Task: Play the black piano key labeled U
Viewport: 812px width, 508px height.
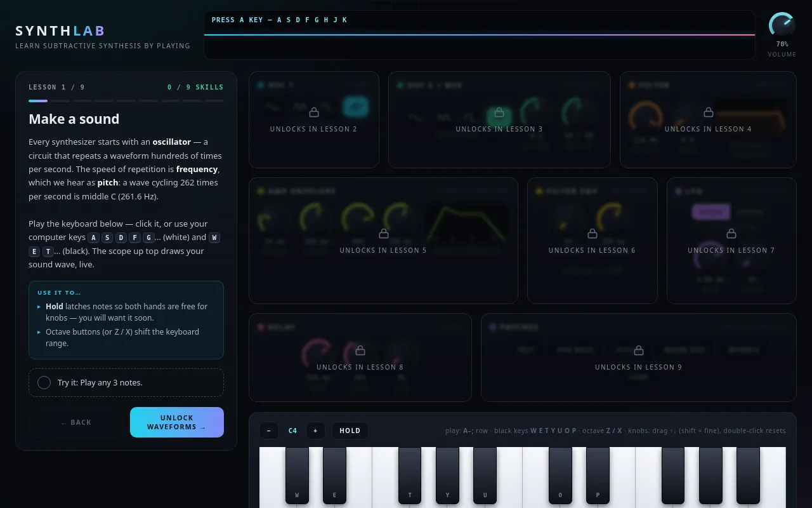Action: click(485, 475)
